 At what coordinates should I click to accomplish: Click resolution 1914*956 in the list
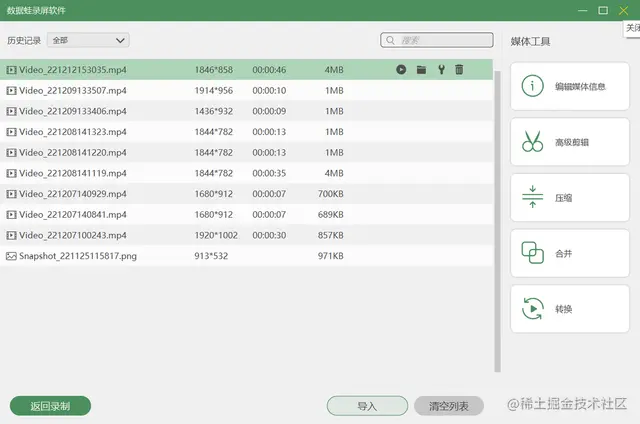point(213,91)
